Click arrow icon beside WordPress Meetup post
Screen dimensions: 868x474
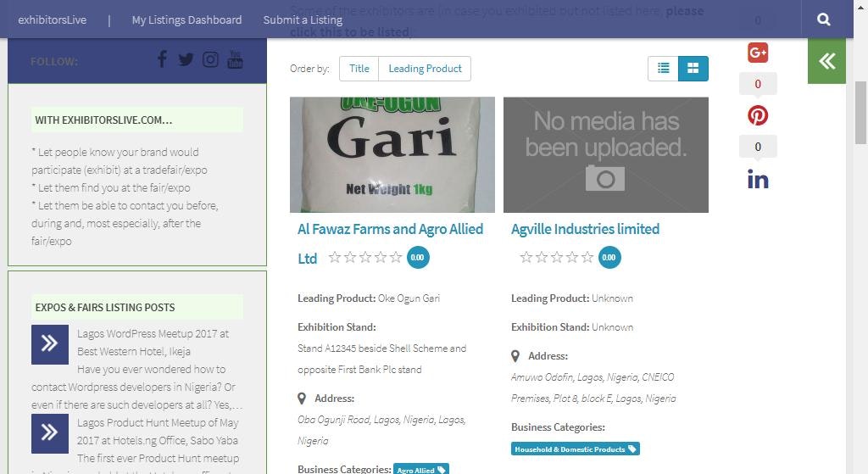[50, 344]
